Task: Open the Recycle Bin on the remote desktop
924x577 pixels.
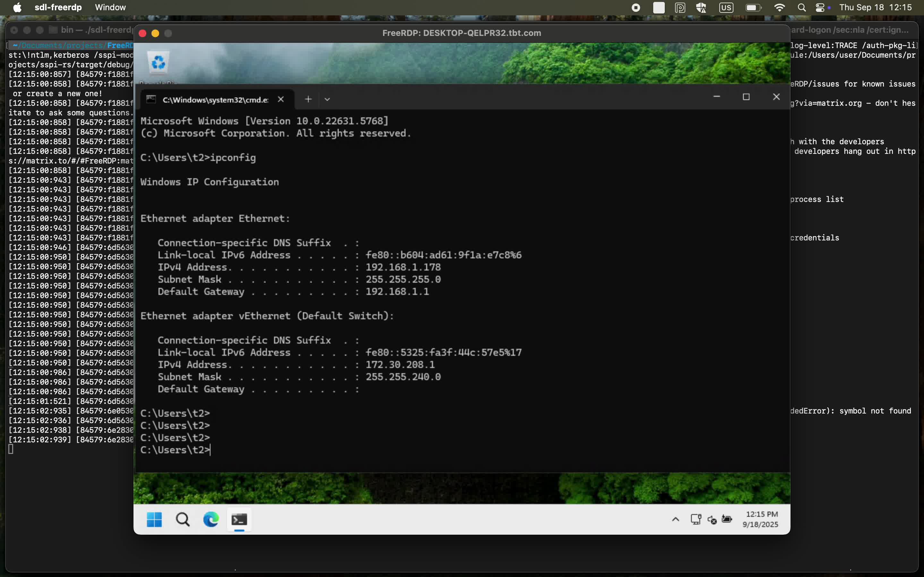Action: (158, 62)
